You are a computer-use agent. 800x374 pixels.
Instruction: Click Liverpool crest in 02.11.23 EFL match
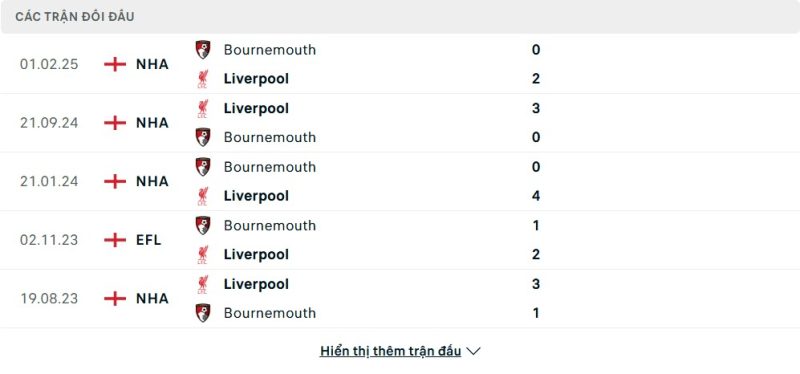click(203, 255)
